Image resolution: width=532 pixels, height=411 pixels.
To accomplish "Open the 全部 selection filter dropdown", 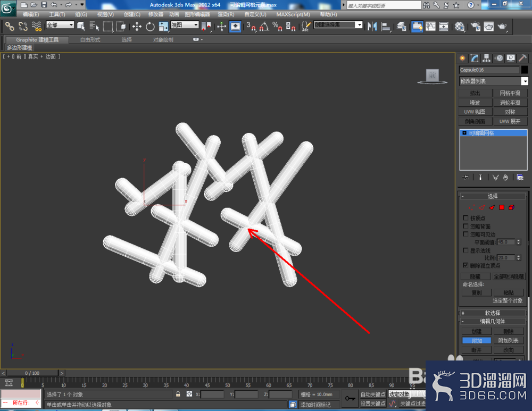I will [x=60, y=25].
